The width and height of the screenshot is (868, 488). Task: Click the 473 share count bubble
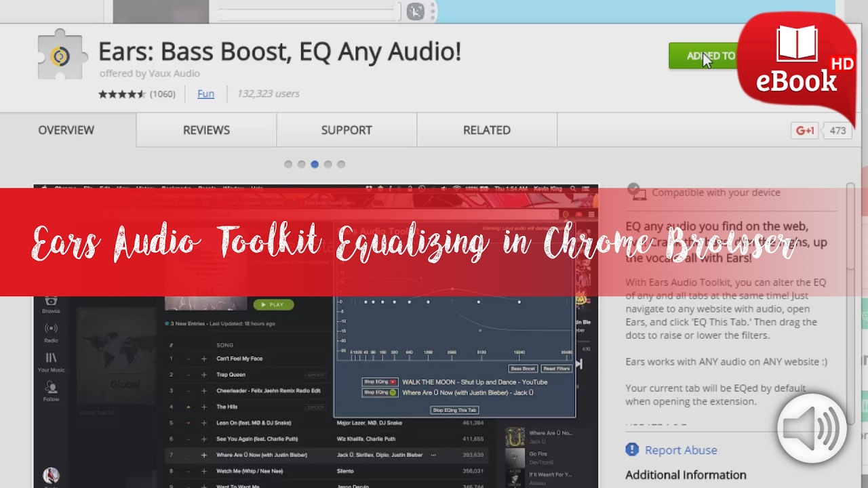tap(837, 131)
